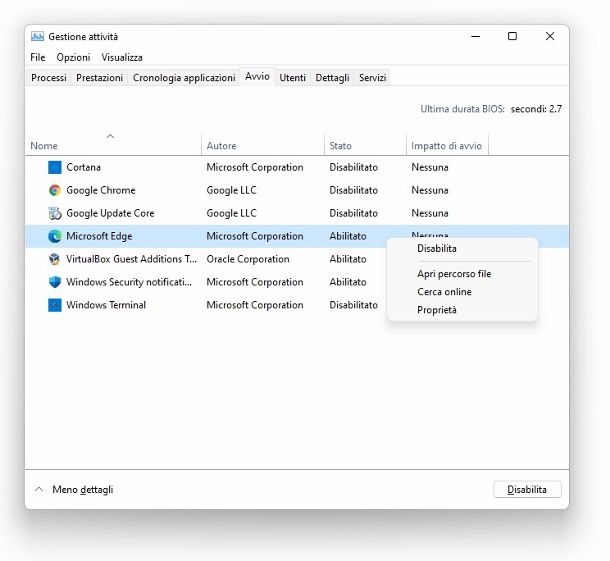Open the Cronologia applicazioni tab
This screenshot has width=610, height=561.
(x=184, y=78)
